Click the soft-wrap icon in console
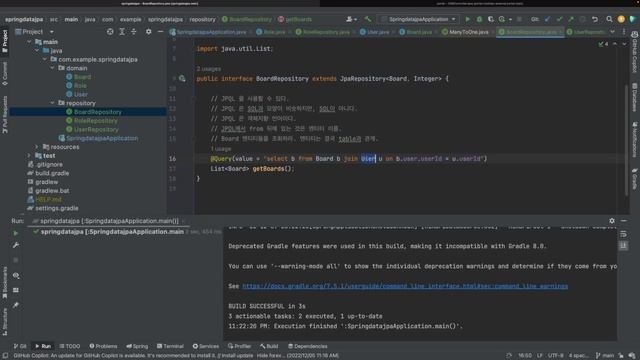Screen dimensions: 640x360 [623, 234]
